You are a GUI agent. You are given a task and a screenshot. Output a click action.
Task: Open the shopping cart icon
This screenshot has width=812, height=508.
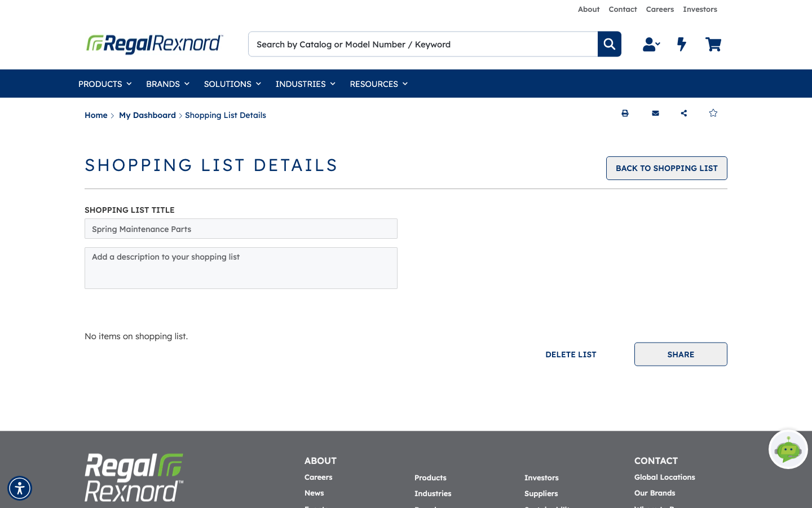pos(713,44)
